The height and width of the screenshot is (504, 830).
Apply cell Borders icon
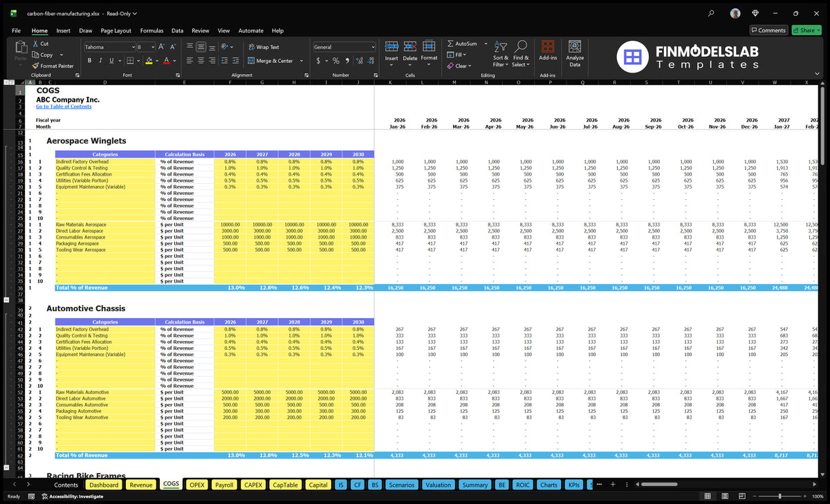click(x=130, y=61)
